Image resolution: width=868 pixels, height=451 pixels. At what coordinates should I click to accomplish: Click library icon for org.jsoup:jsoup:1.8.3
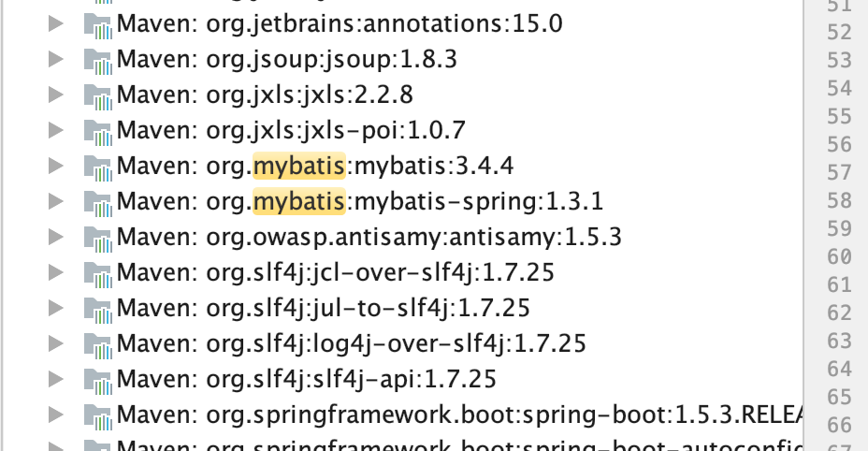98,61
